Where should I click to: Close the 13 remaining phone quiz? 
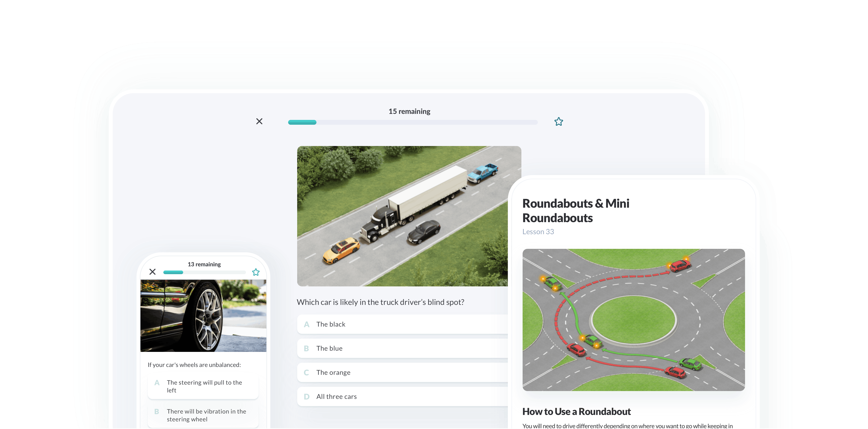[x=152, y=272]
